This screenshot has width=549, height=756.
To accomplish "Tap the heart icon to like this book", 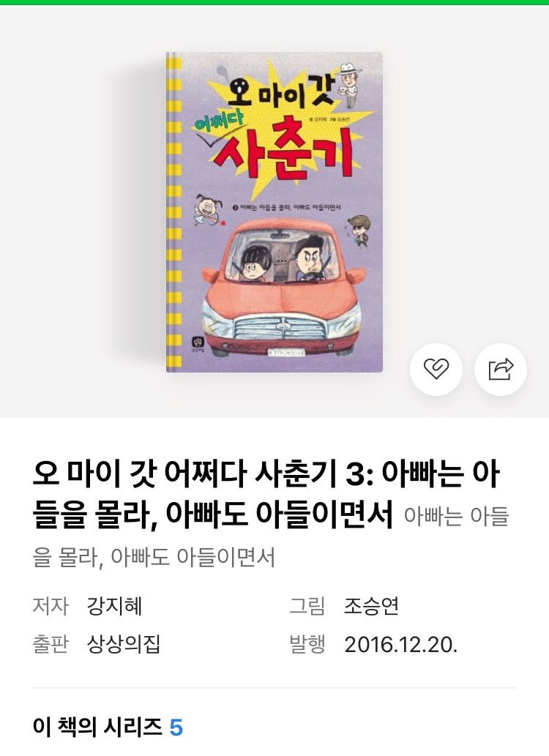I will (436, 370).
